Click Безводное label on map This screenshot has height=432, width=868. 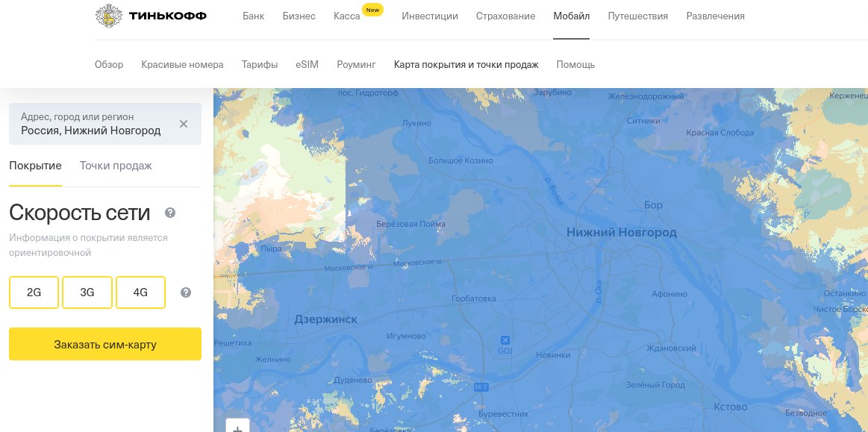click(x=805, y=413)
